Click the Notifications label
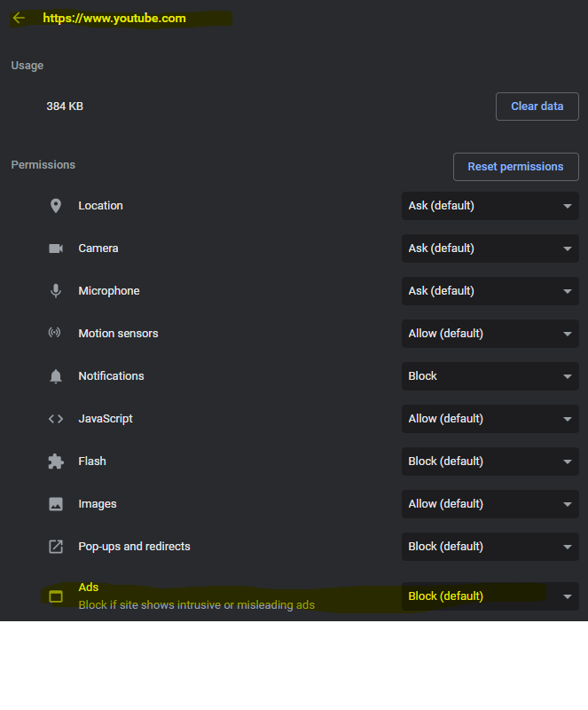This screenshot has width=588, height=710. coord(111,375)
